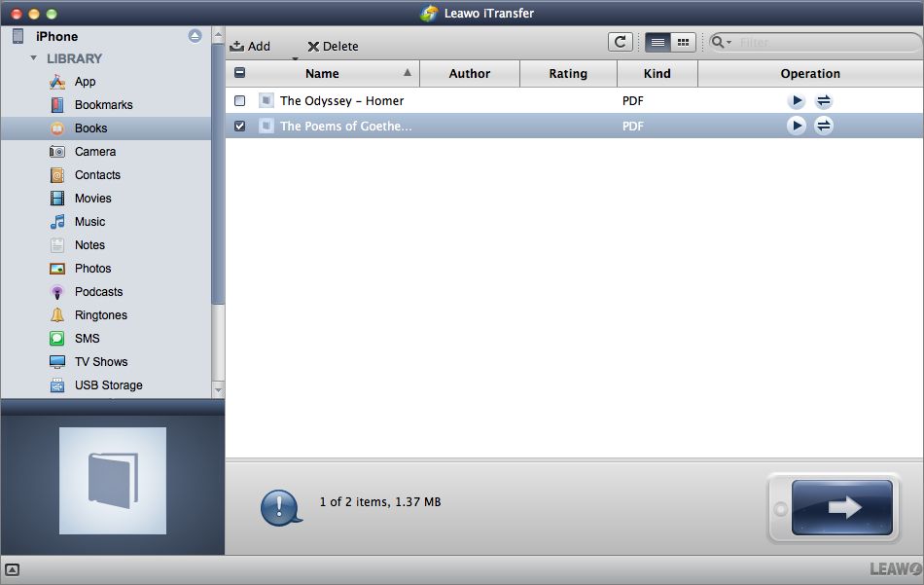The height and width of the screenshot is (585, 924).
Task: Select Music in the library sidebar
Action: pyautogui.click(x=89, y=222)
